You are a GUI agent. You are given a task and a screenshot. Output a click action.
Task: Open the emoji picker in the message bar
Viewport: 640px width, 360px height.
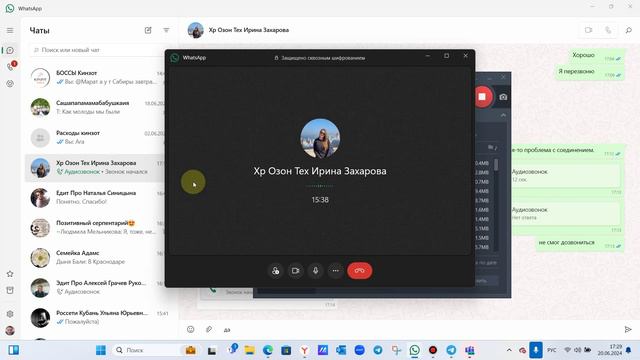tap(191, 329)
